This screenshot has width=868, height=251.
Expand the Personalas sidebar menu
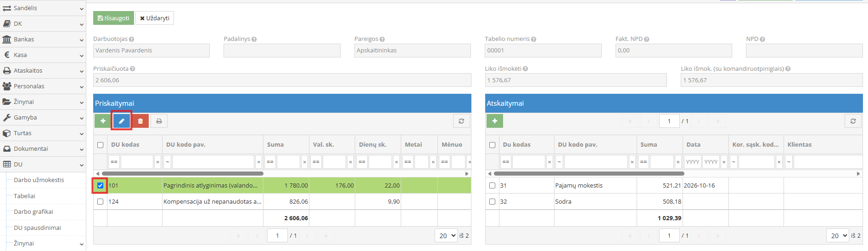[43, 86]
